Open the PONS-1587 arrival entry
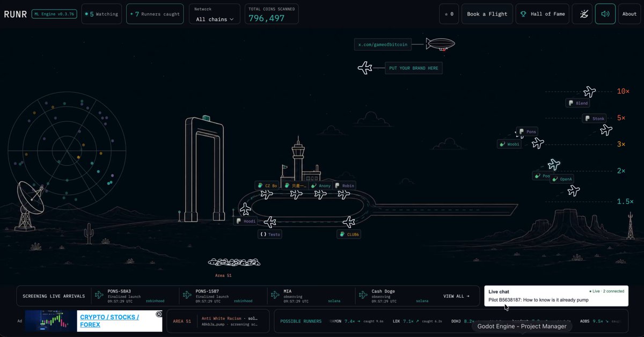Image resolution: width=644 pixels, height=337 pixels. click(223, 296)
